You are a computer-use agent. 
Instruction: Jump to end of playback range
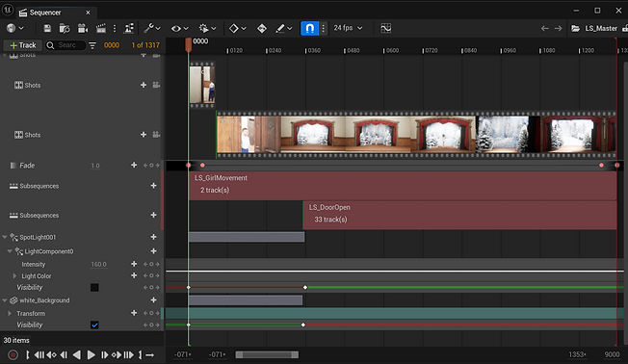(x=128, y=354)
